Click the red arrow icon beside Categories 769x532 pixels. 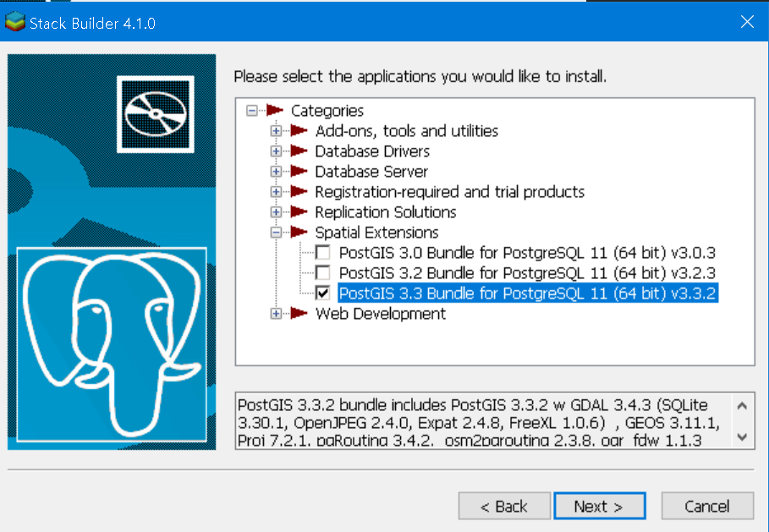coord(275,110)
